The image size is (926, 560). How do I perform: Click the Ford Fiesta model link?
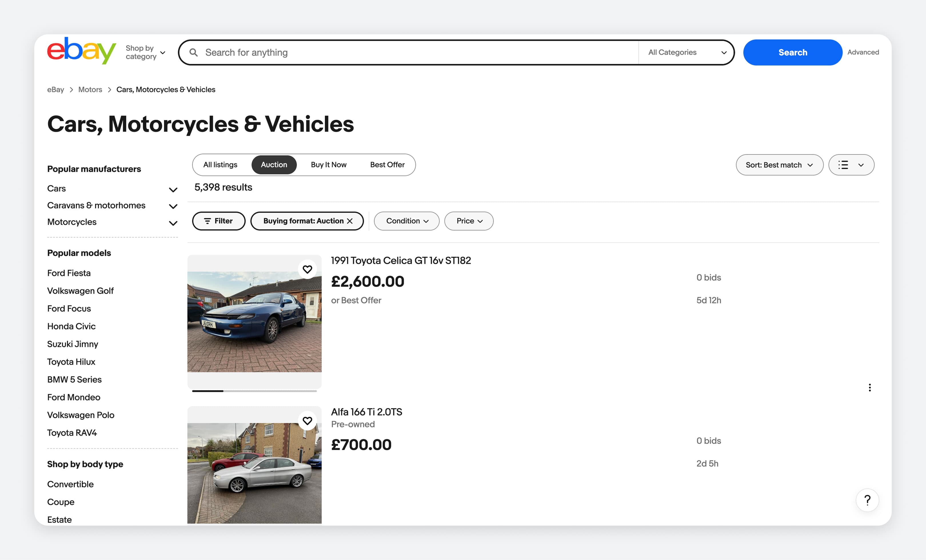pos(69,273)
